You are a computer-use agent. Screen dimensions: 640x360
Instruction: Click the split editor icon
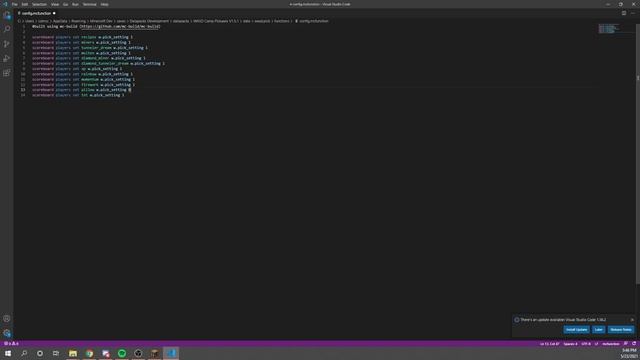[x=624, y=13]
